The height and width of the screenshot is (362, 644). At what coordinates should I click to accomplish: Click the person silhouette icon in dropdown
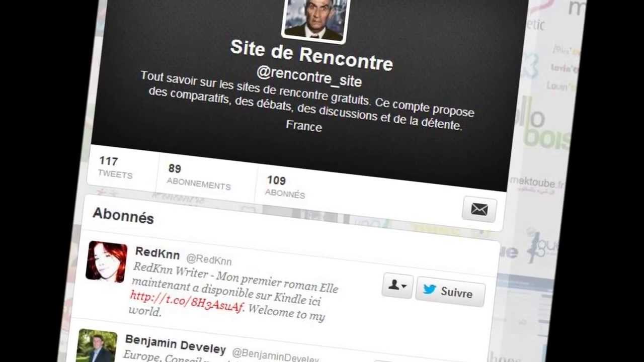pos(393,285)
